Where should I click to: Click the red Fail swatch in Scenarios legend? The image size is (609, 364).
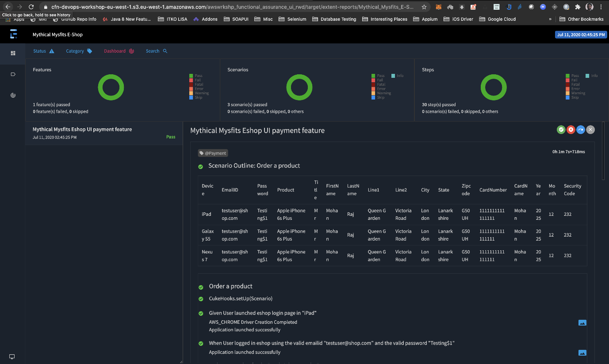tap(374, 80)
